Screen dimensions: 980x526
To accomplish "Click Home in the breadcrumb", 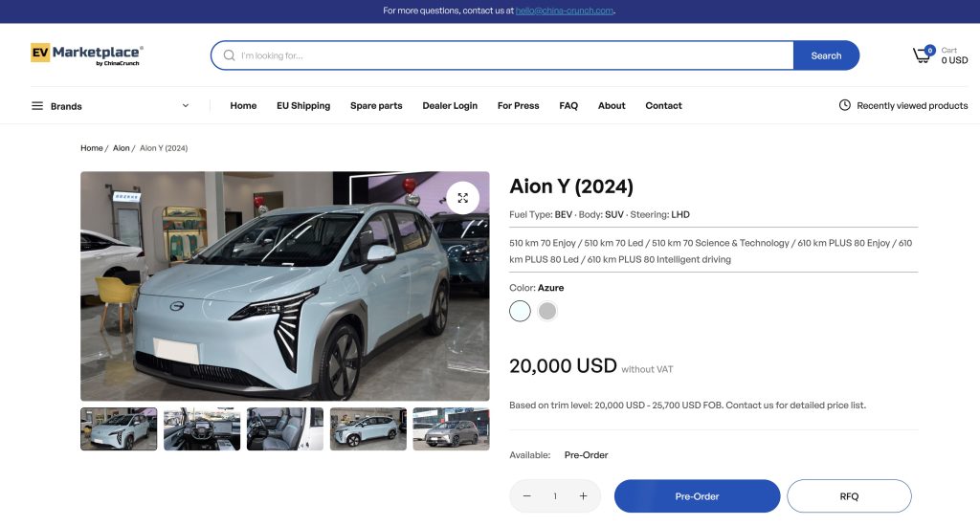I will 91,148.
